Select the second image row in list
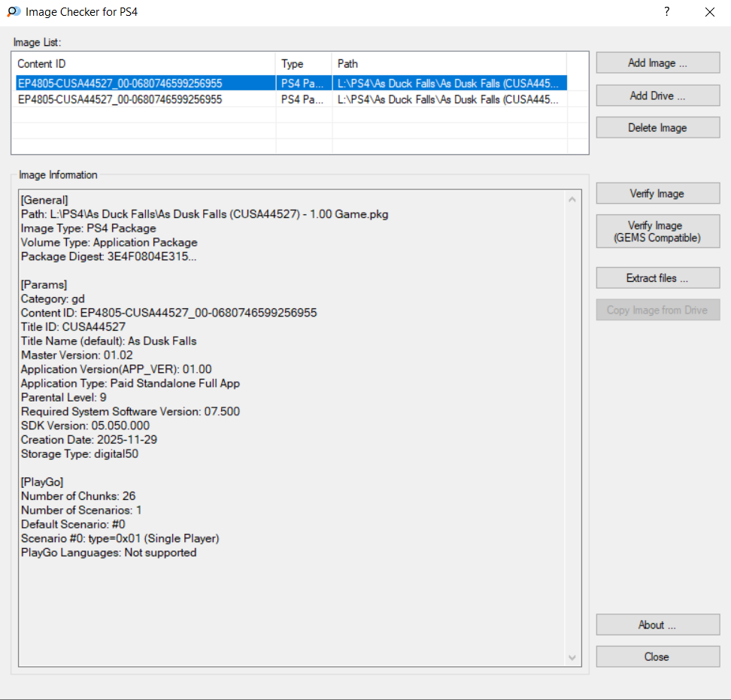Viewport: 731px width, 700px height. pos(143,99)
